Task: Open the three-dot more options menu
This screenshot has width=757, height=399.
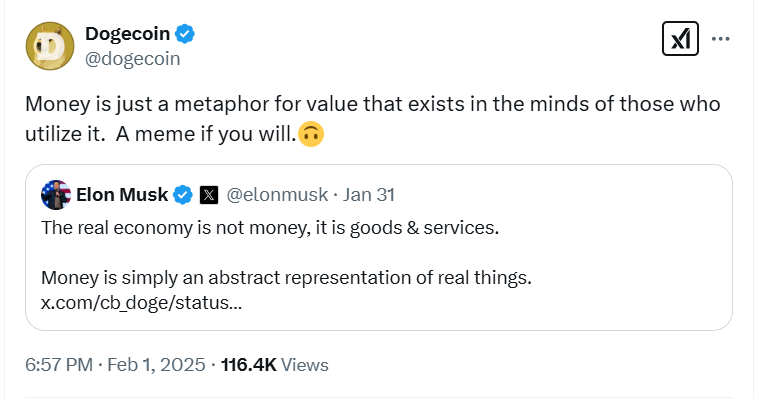Action: 720,39
